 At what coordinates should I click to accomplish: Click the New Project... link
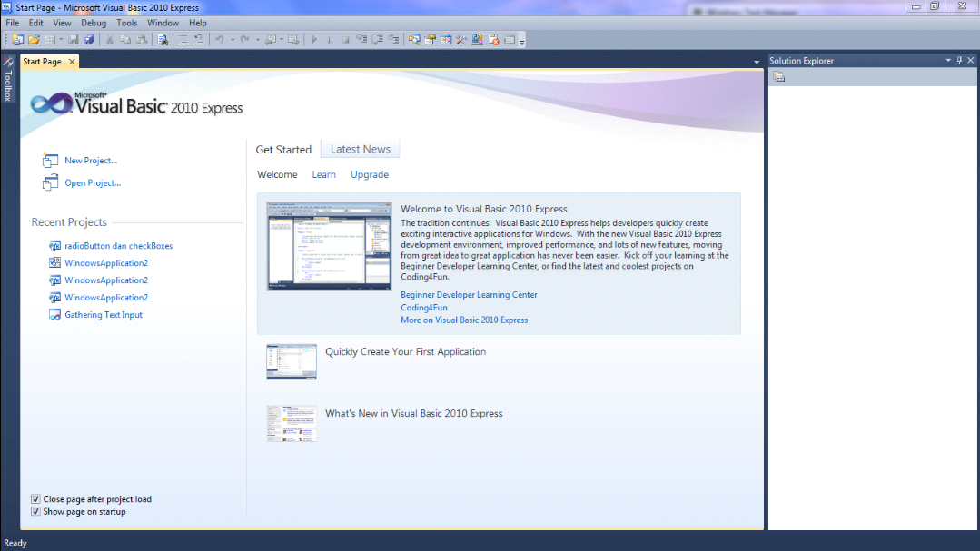click(x=91, y=161)
